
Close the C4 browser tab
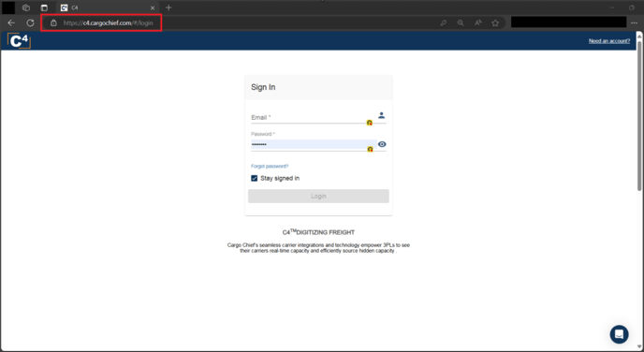tap(153, 7)
